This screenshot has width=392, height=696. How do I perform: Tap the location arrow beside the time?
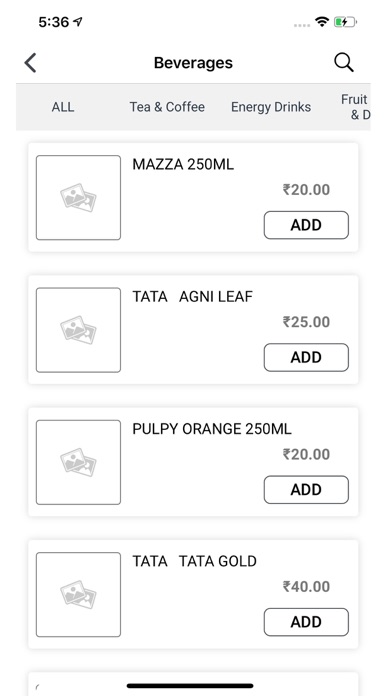78,21
